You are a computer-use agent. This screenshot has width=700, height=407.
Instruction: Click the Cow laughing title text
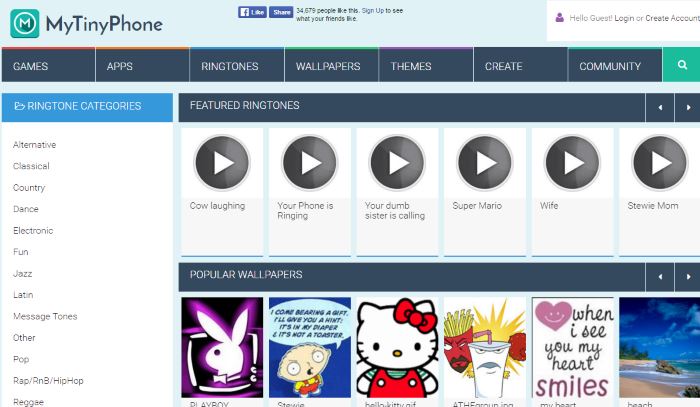coord(217,206)
